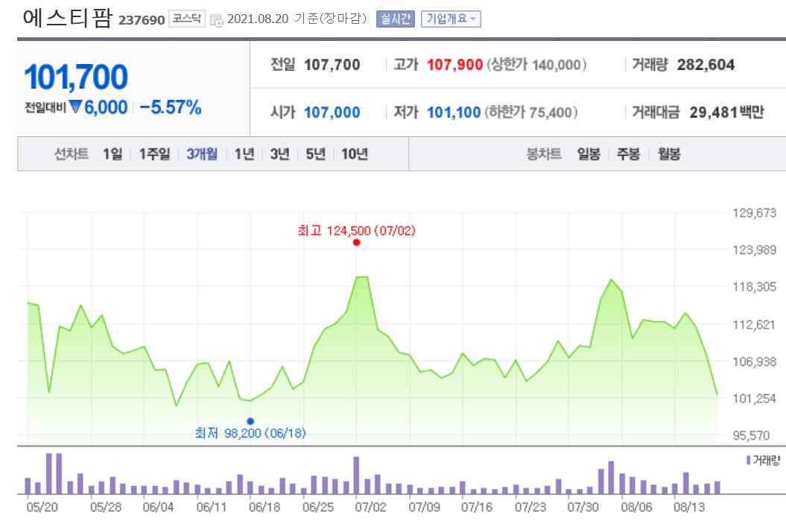786x532 pixels.
Task: Click the calendar clock icon beside the date
Action: click(217, 21)
